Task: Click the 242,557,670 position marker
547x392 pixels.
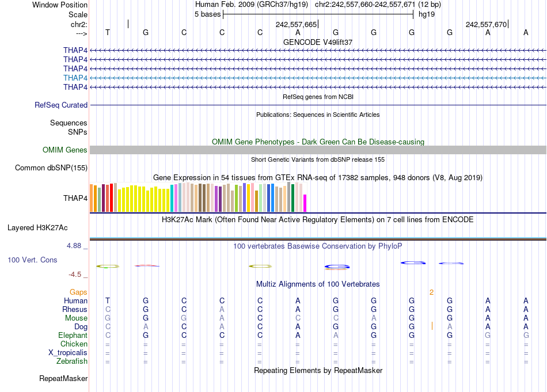Action: click(487, 24)
